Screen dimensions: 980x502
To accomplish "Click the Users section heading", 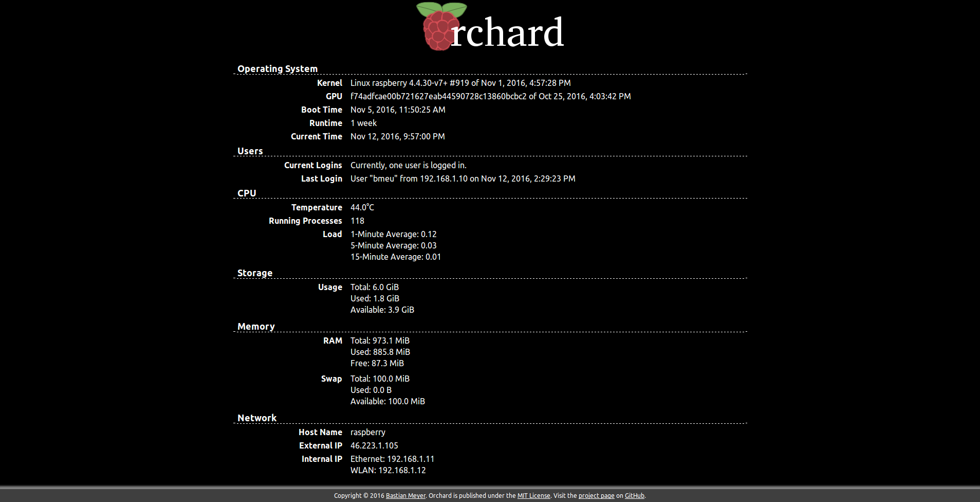I will coord(250,151).
